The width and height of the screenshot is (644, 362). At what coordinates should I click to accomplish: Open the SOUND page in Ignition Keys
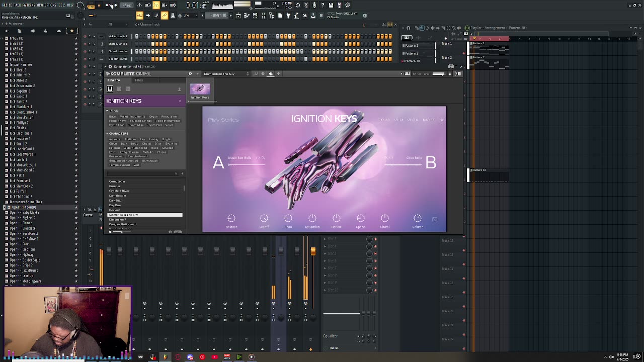(x=385, y=120)
